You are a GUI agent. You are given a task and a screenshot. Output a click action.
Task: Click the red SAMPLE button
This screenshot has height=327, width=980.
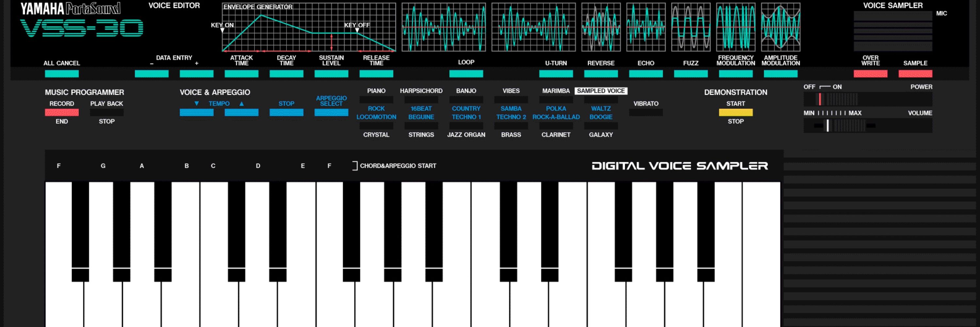tap(915, 74)
